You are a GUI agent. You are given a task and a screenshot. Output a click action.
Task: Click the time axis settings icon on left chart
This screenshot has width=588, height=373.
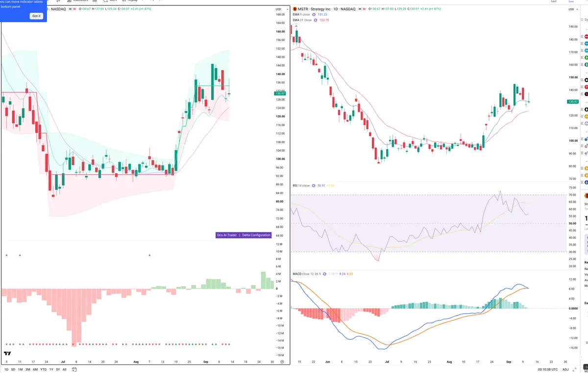click(x=282, y=361)
